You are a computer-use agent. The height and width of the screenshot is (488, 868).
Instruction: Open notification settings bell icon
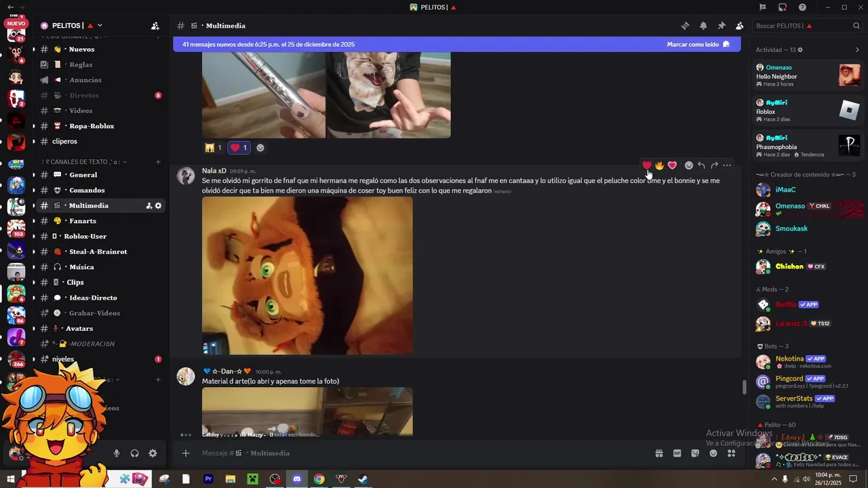point(703,26)
